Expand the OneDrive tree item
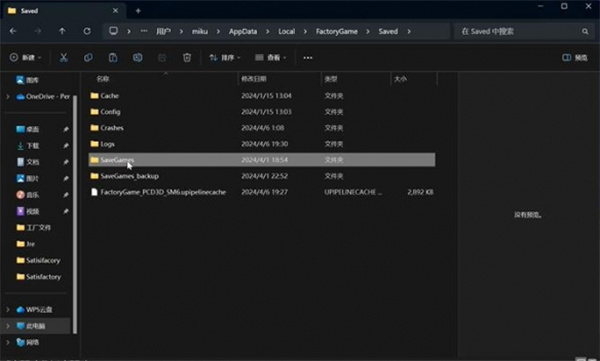 coord(8,96)
